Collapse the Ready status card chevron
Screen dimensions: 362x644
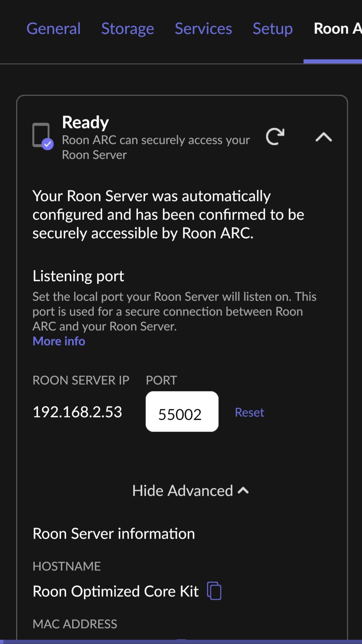click(x=324, y=137)
